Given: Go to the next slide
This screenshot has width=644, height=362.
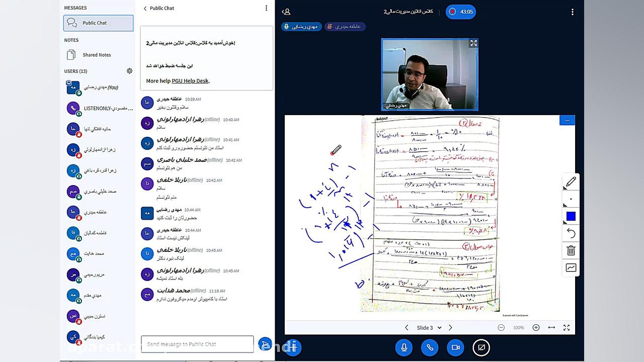Looking at the screenshot, I should pyautogui.click(x=450, y=328).
